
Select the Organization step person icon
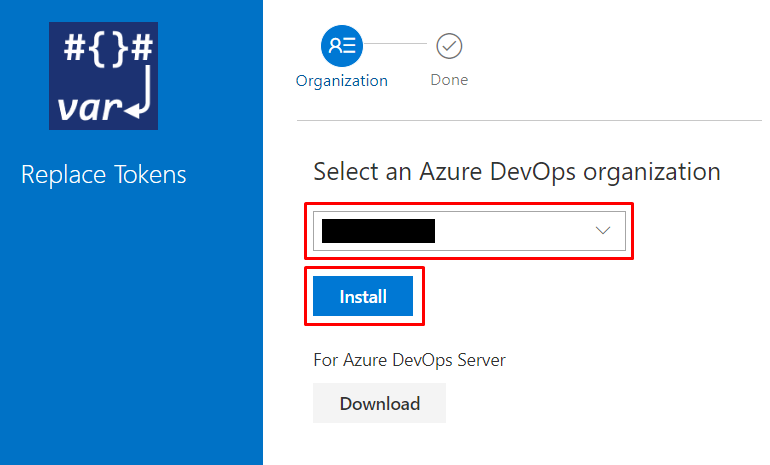342,45
